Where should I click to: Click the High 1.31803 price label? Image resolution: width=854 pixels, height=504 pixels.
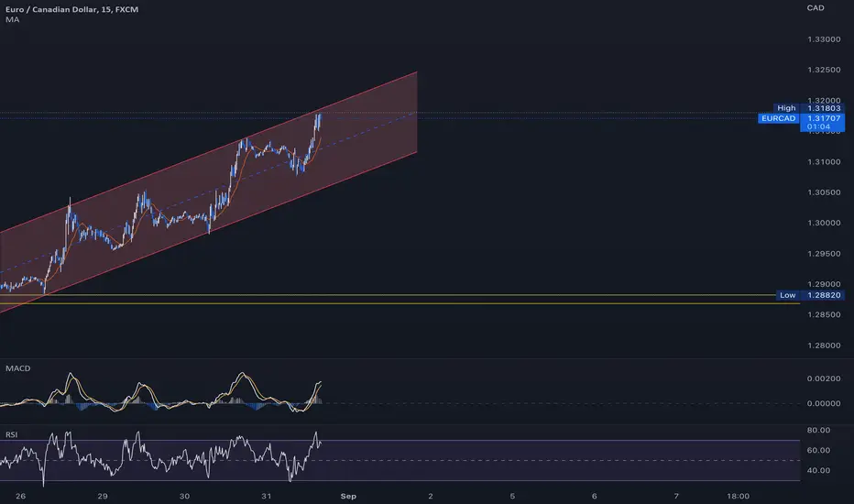pyautogui.click(x=809, y=108)
